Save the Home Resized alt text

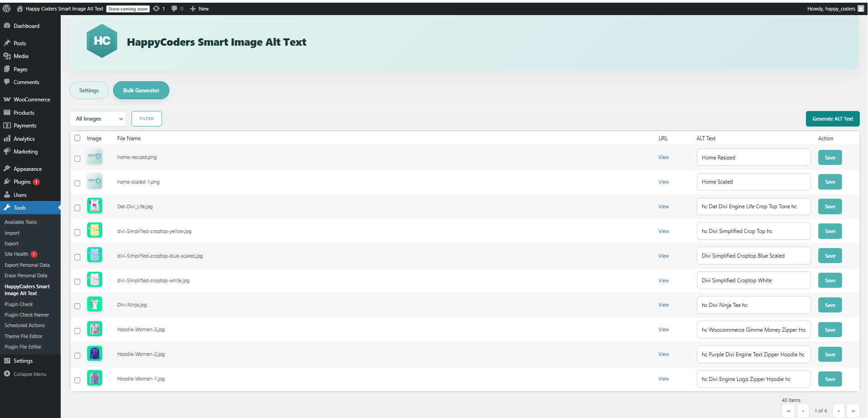(x=830, y=158)
